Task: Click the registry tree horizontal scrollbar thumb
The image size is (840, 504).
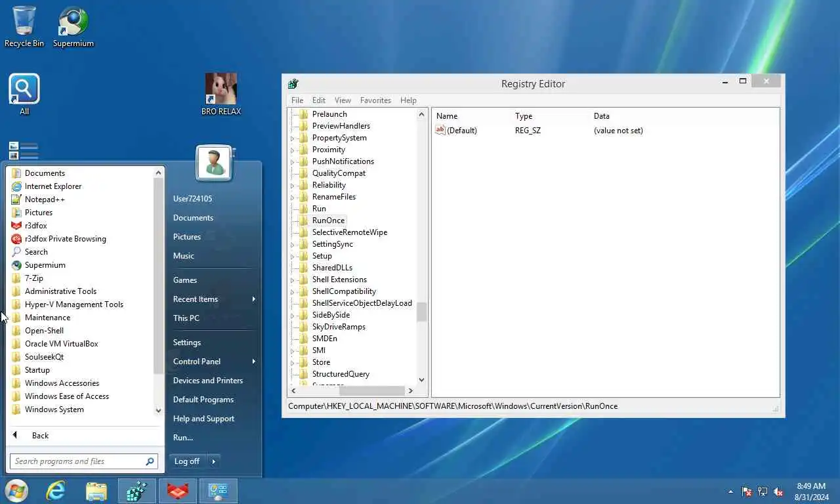Action: tap(371, 390)
